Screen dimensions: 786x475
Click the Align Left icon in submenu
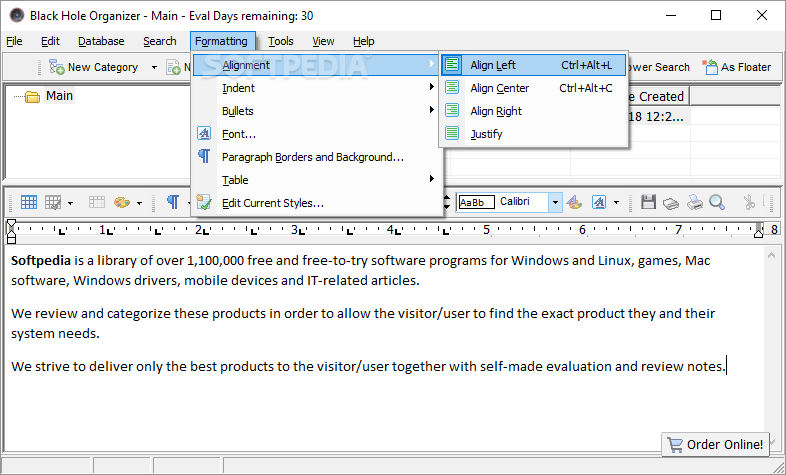tap(452, 65)
